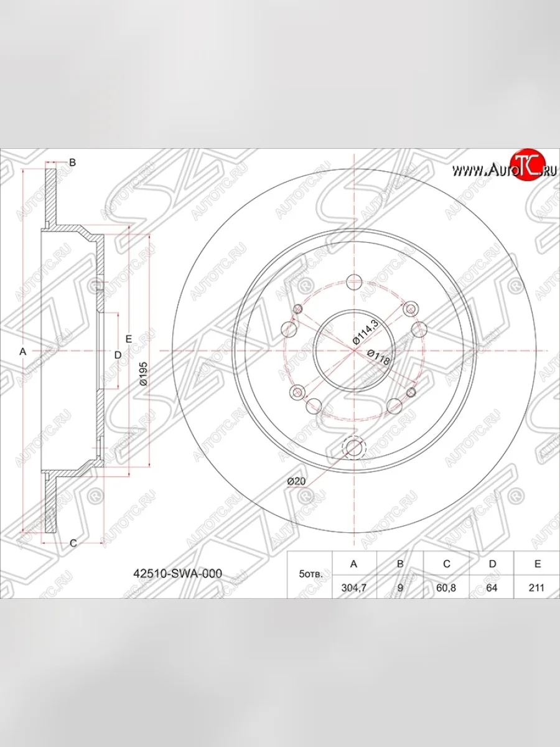The height and width of the screenshot is (747, 560).
Task: Click label B above the cross-section view
Action: 72,162
